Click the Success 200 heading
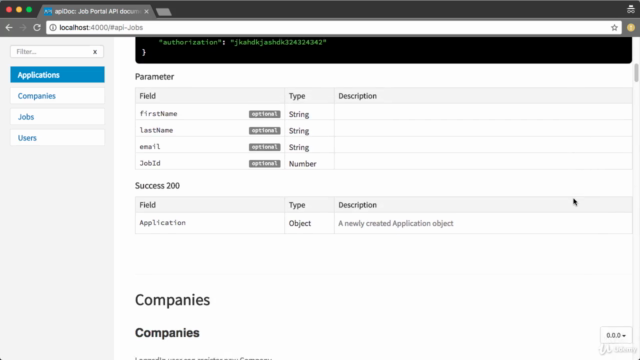 (157, 186)
